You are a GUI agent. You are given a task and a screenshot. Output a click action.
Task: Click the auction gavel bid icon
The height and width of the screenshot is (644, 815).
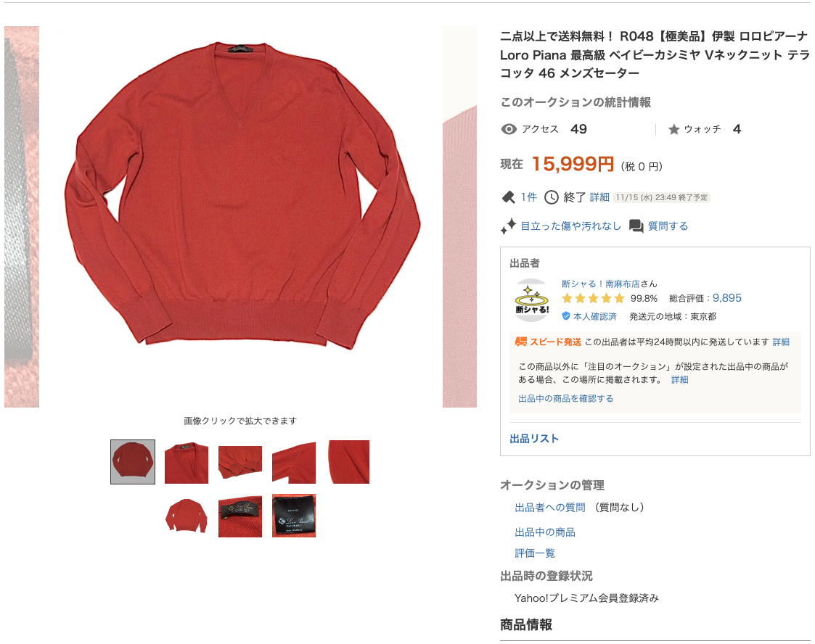pyautogui.click(x=508, y=197)
